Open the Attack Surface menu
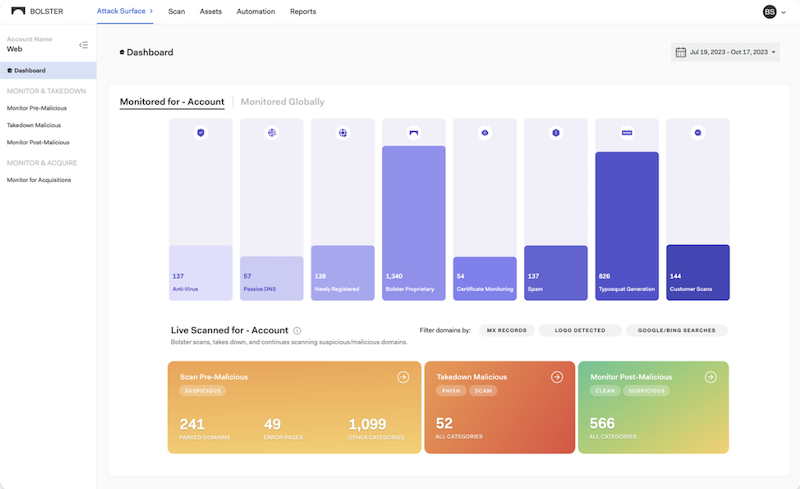The width and height of the screenshot is (800, 489). [121, 11]
